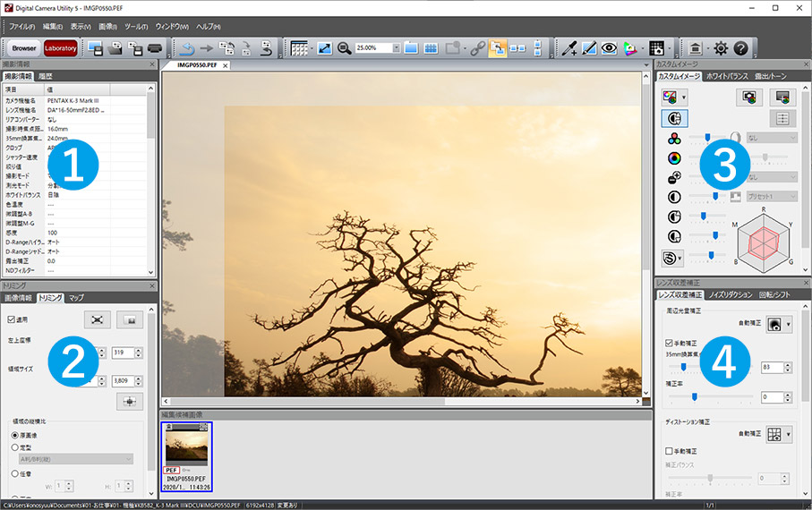This screenshot has width=812, height=510.
Task: Open the custom image mode dropdown arrow
Action: (x=684, y=98)
